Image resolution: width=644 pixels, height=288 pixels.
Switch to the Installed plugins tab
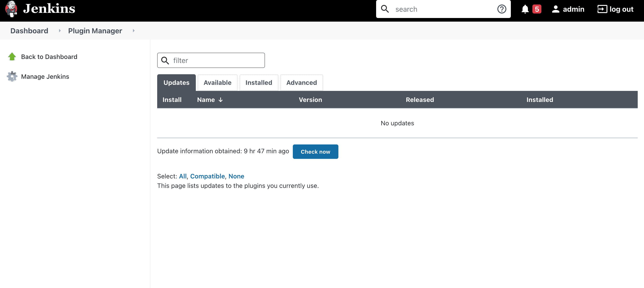(x=259, y=82)
